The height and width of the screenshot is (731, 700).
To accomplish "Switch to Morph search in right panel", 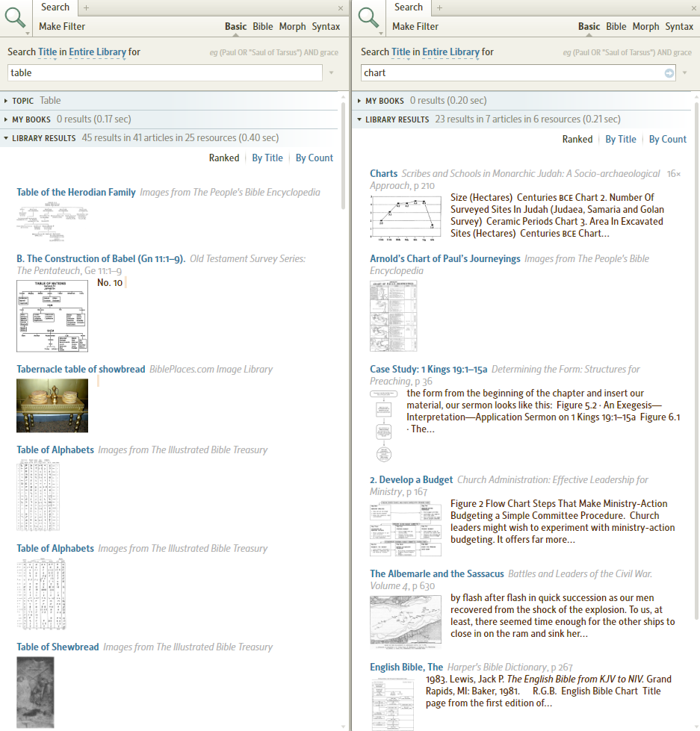I will click(x=646, y=27).
